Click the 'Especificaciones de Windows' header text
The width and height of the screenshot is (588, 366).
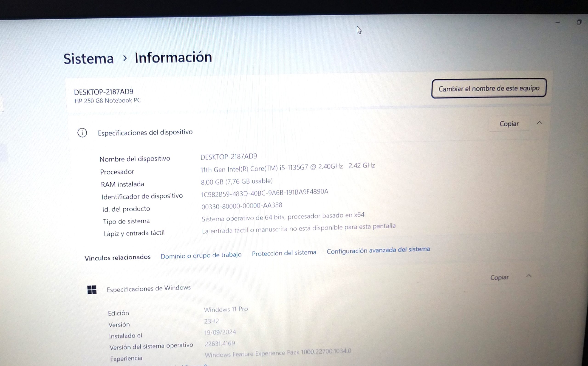(x=149, y=289)
